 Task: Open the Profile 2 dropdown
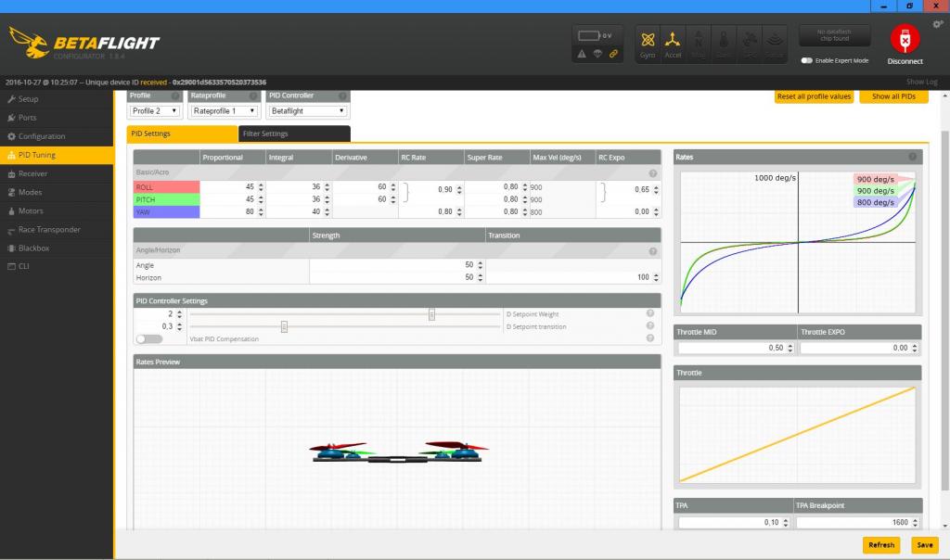(x=154, y=111)
